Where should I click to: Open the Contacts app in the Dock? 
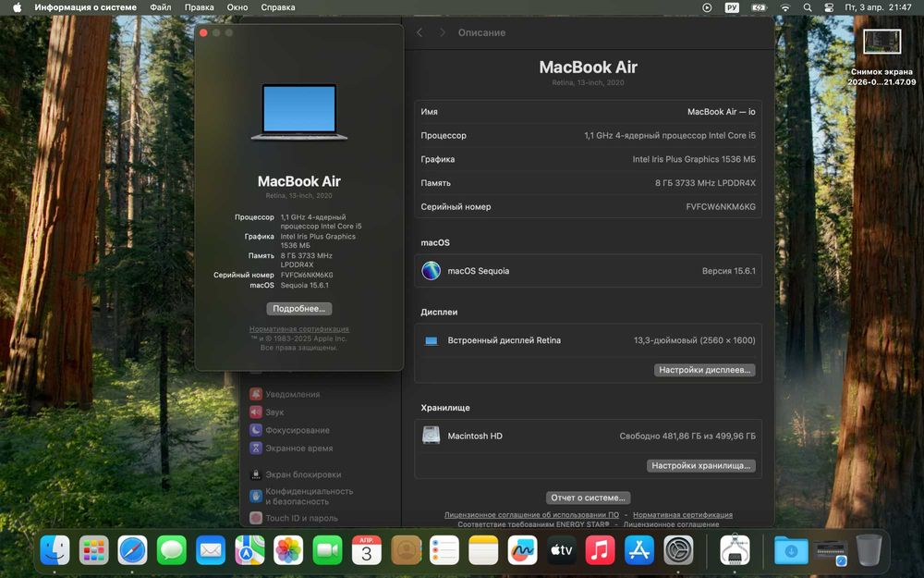point(406,551)
